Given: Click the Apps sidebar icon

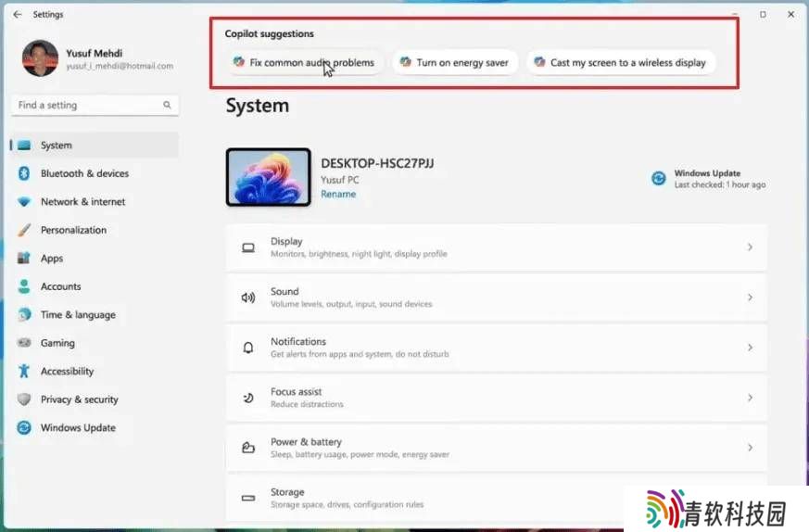Looking at the screenshot, I should [x=24, y=258].
